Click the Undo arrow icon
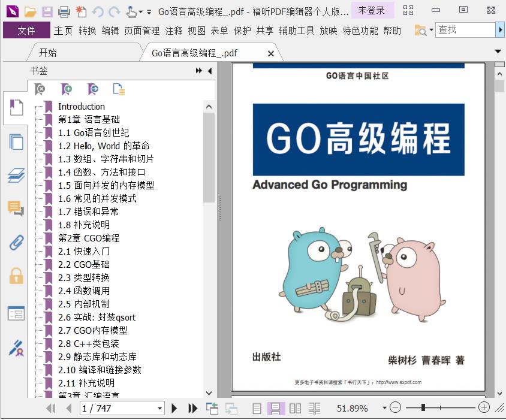This screenshot has height=420, width=506. tap(98, 12)
